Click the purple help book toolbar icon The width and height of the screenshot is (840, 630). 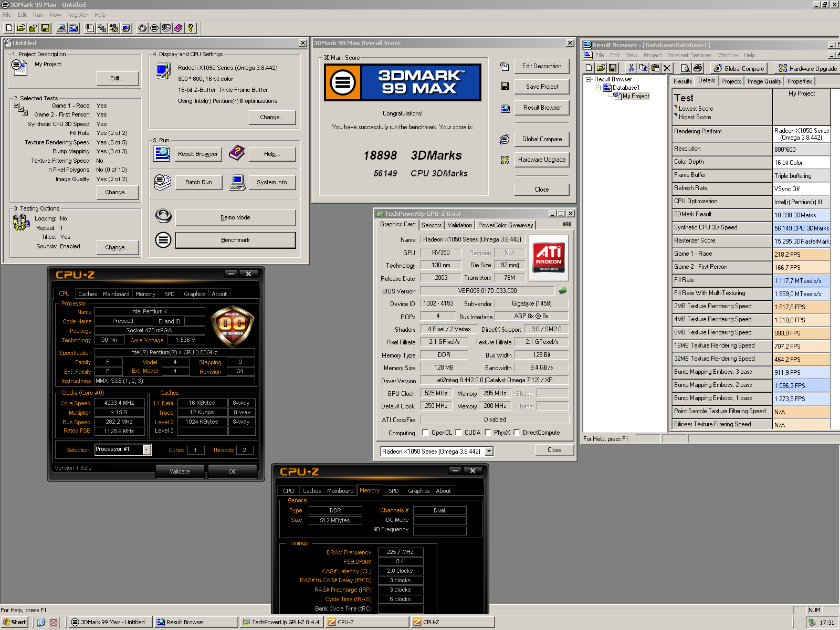pyautogui.click(x=178, y=28)
